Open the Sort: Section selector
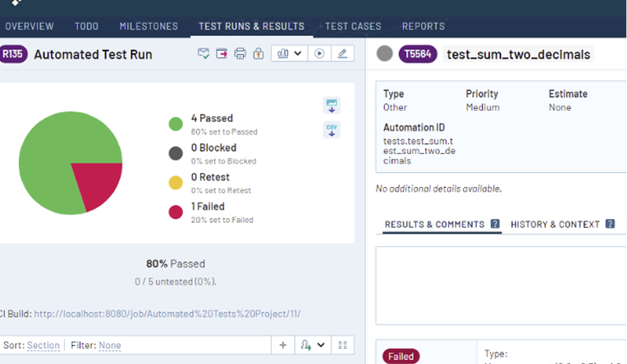This screenshot has width=627, height=364. tap(43, 346)
